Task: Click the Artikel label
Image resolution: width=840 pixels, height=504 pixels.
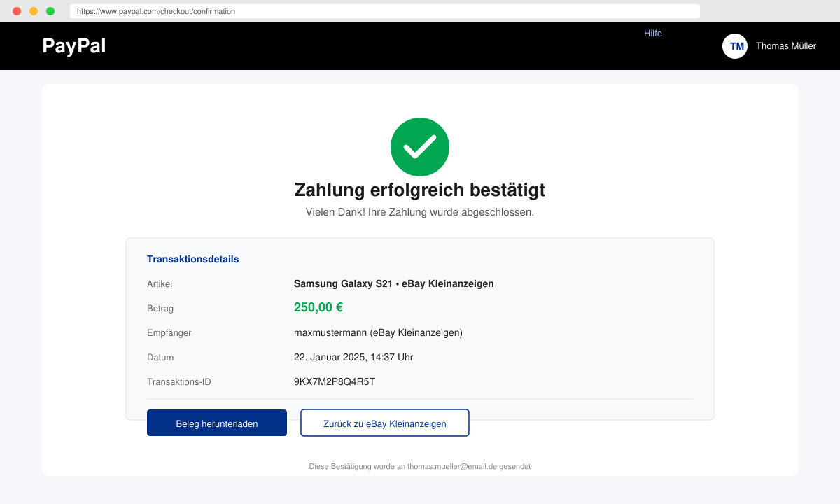Action: 160,284
